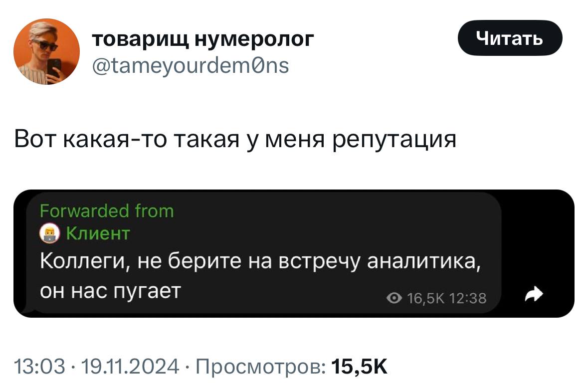
Task: Click the "Просмотров" views label
Action: click(x=261, y=368)
